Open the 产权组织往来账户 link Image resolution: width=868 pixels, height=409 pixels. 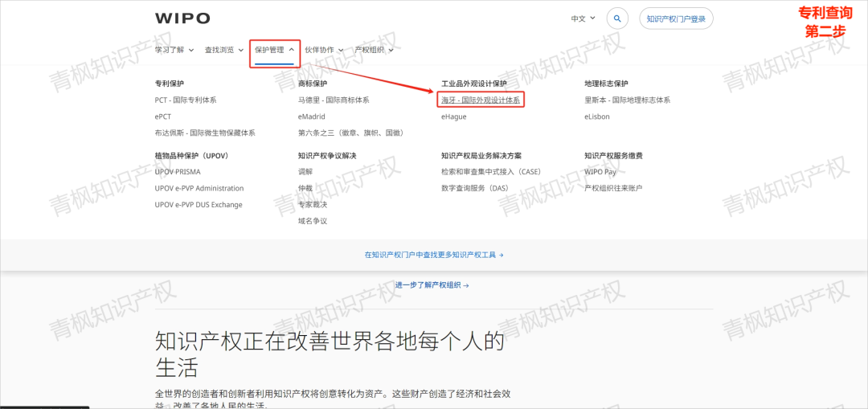(613, 188)
